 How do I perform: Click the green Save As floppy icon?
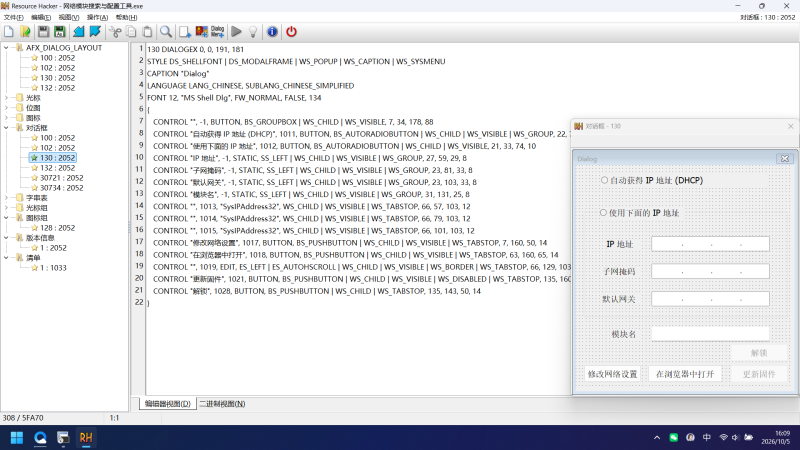pyautogui.click(x=60, y=32)
